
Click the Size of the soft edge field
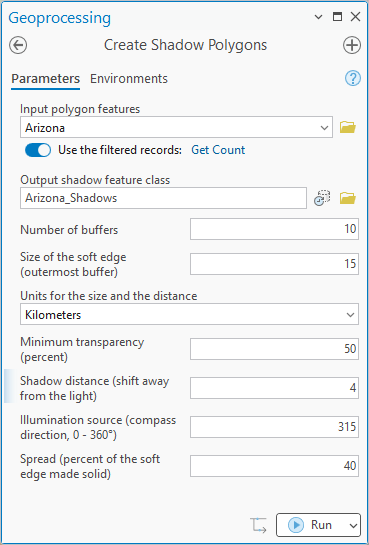(x=274, y=264)
